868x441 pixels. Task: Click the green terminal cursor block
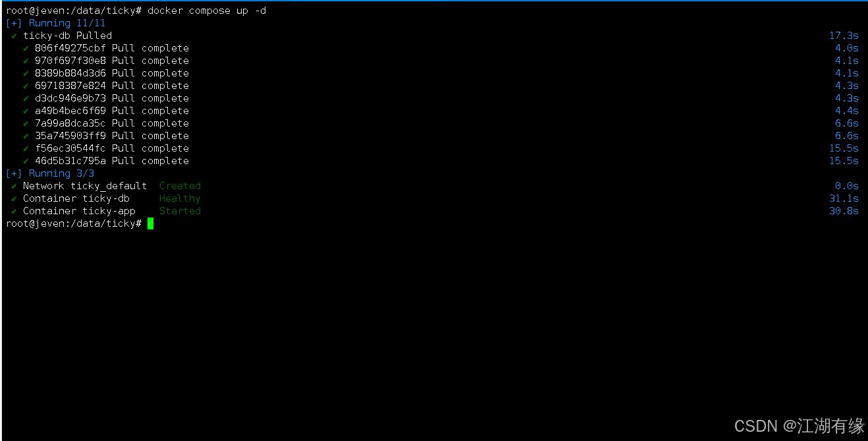[x=150, y=223]
